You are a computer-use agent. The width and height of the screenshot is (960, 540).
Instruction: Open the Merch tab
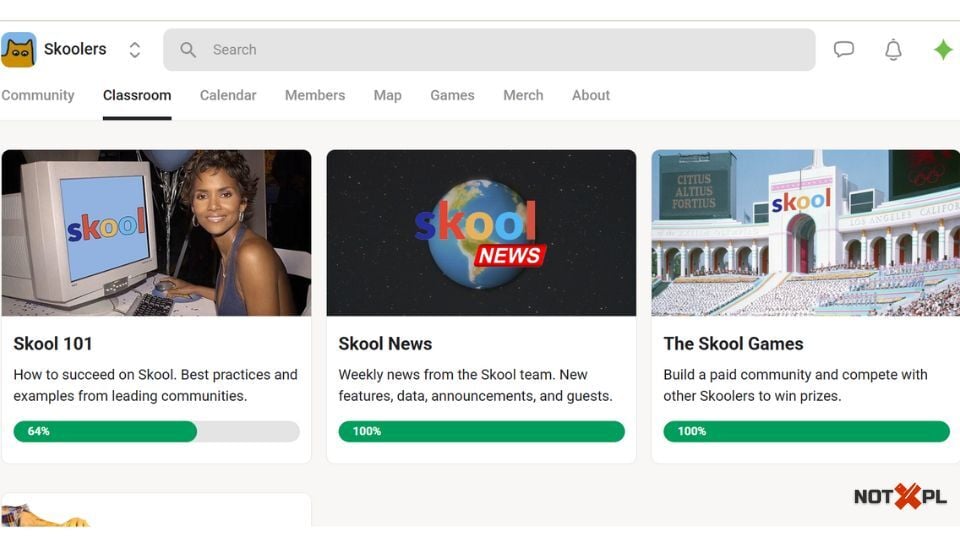coord(523,95)
